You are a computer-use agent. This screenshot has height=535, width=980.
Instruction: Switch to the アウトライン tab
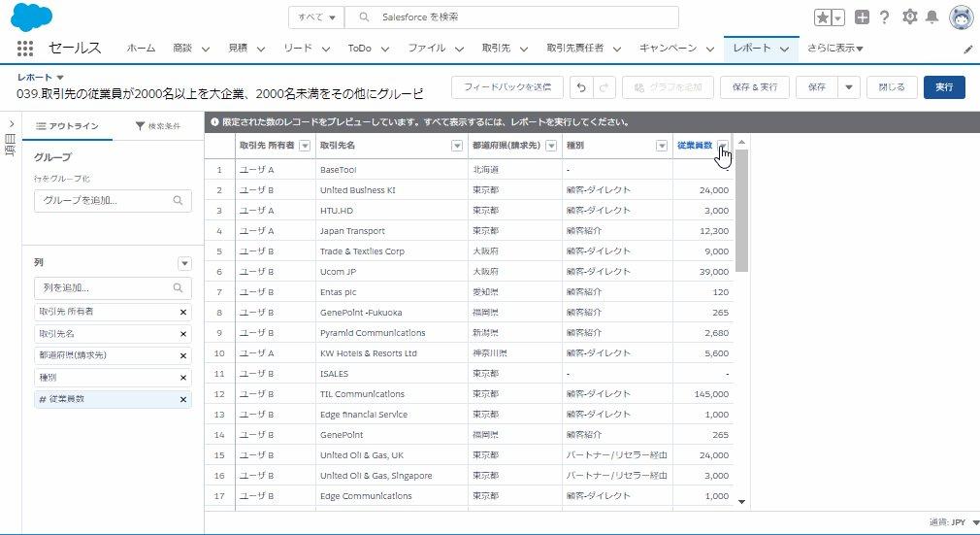coord(68,126)
